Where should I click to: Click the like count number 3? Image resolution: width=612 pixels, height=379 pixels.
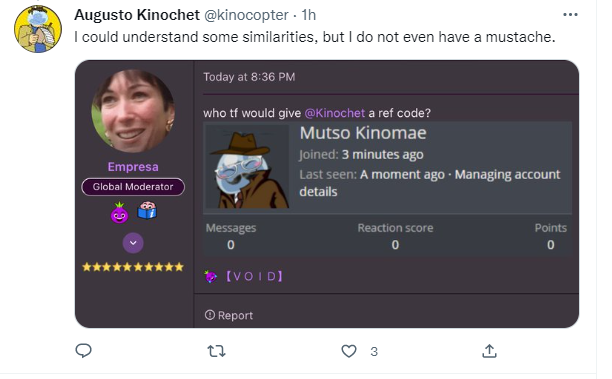(x=374, y=352)
